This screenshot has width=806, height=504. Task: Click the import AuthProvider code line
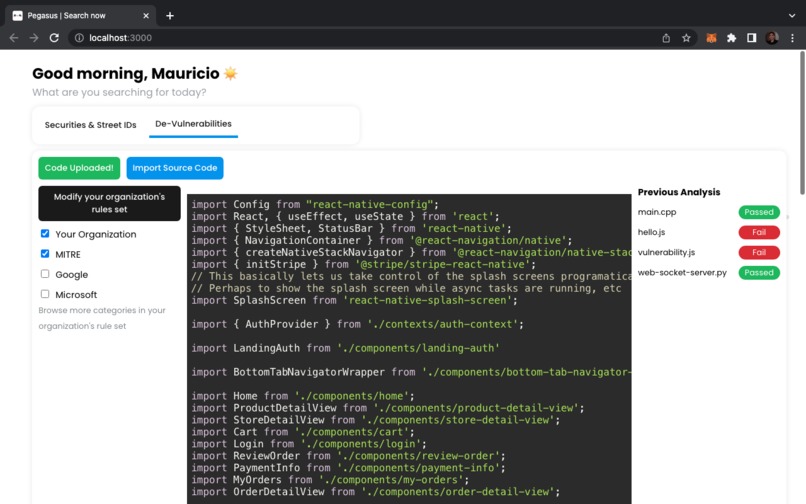tap(357, 325)
